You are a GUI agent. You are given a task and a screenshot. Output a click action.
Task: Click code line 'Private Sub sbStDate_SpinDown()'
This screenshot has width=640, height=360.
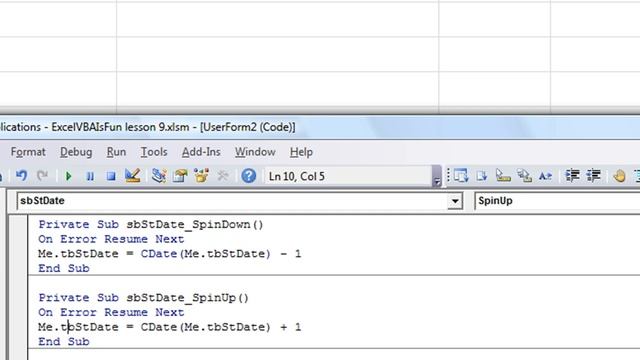151,224
